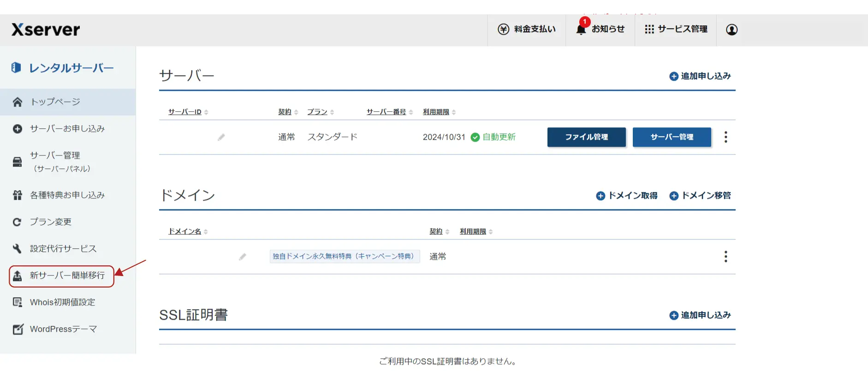The height and width of the screenshot is (372, 868).
Task: Click the スタンダード plan text
Action: click(x=333, y=137)
